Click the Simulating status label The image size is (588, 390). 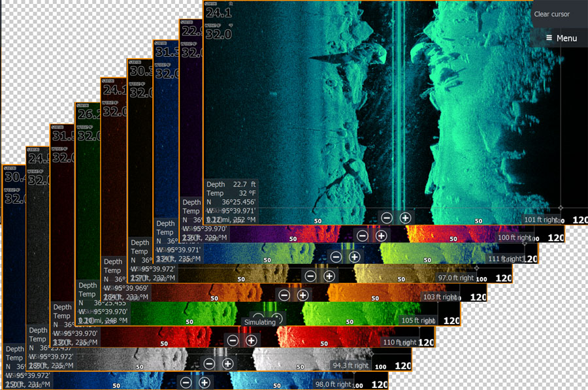260,323
